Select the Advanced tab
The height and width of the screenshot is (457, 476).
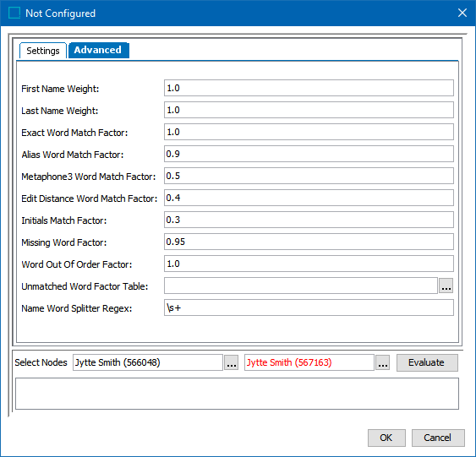[x=98, y=50]
